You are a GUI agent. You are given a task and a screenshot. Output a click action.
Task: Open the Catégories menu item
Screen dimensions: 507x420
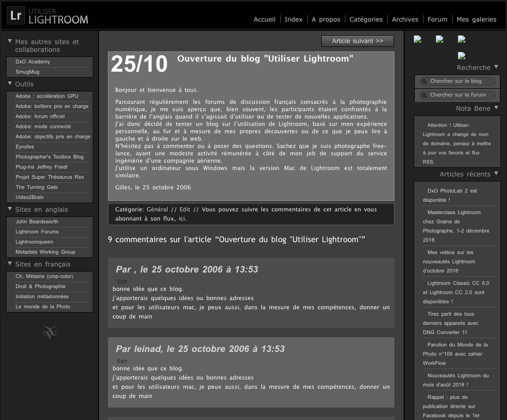(366, 19)
